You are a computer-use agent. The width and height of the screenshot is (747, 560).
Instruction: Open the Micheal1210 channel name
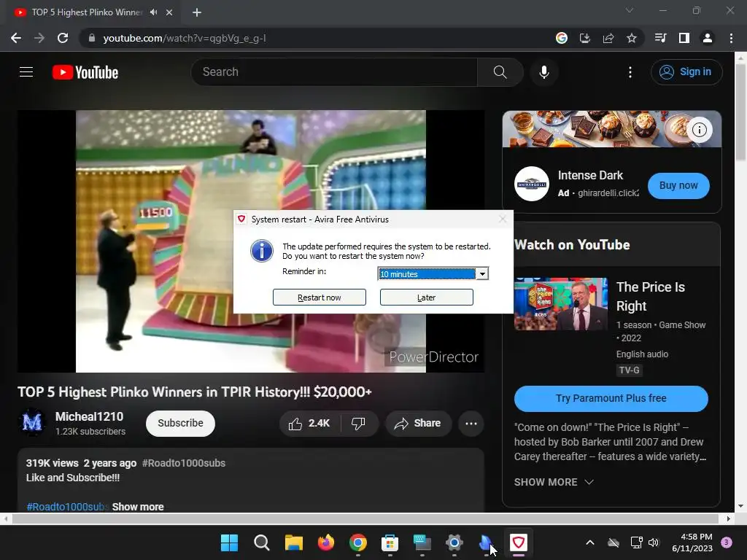pos(89,416)
